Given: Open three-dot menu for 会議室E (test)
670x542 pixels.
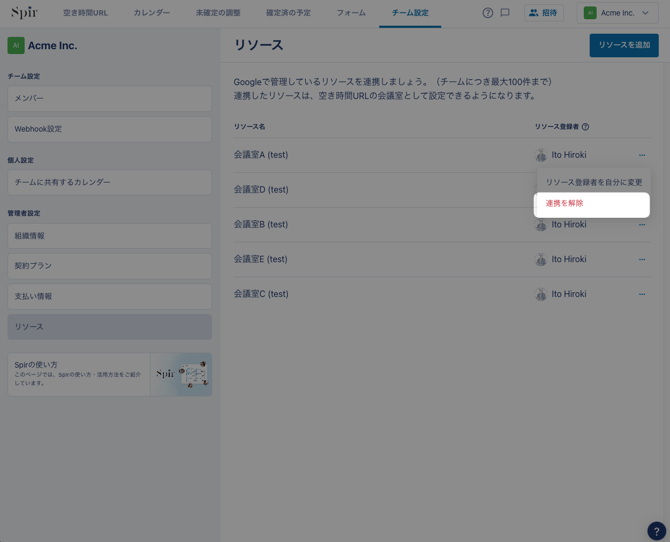Looking at the screenshot, I should click(x=642, y=259).
